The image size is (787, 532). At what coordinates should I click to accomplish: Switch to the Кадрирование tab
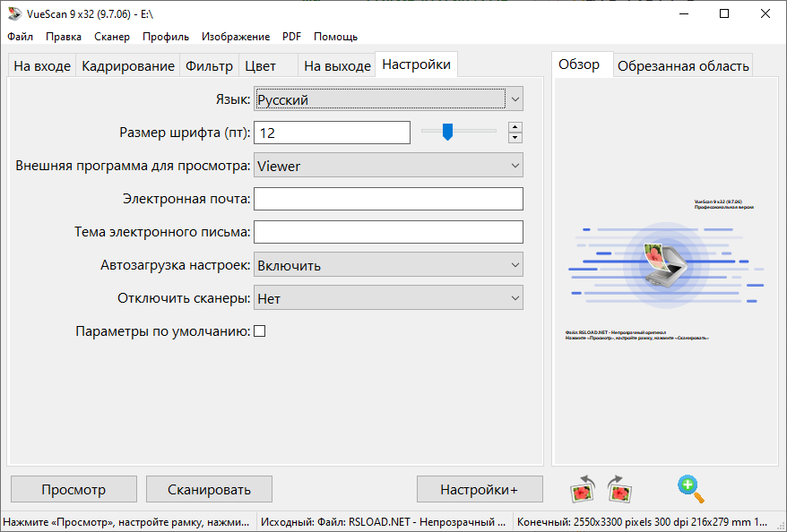[128, 65]
